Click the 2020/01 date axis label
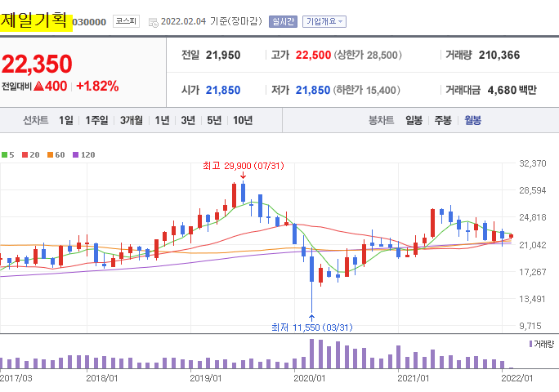This screenshot has width=559, height=392. [310, 378]
